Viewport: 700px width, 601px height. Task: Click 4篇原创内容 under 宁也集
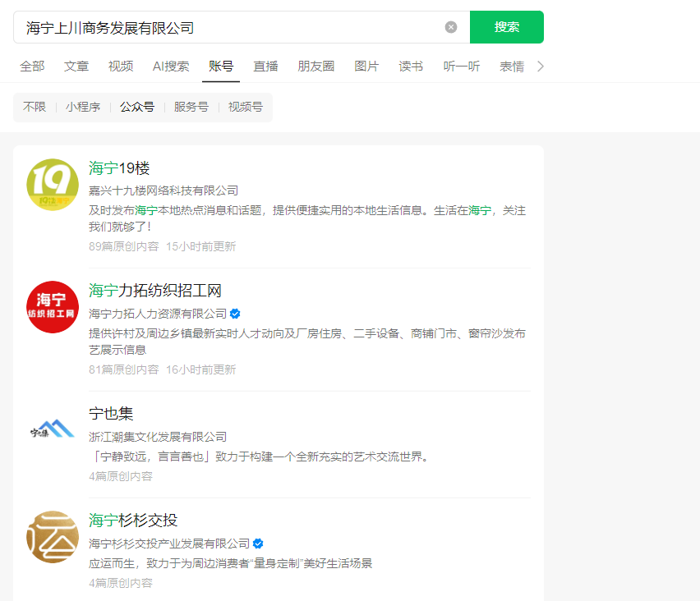pos(121,476)
